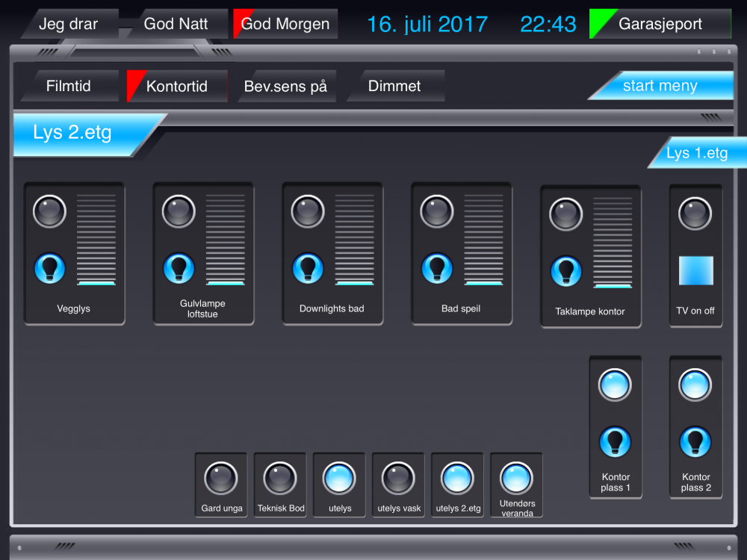Enable the Teknisk Bod round switch

click(280, 478)
